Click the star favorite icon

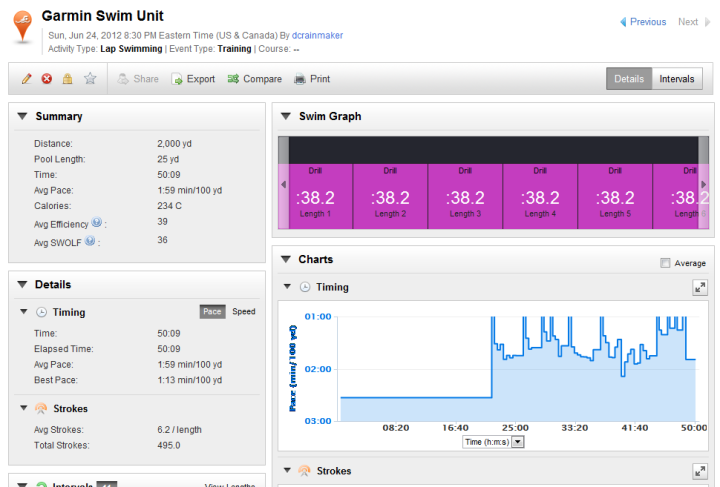[89, 79]
